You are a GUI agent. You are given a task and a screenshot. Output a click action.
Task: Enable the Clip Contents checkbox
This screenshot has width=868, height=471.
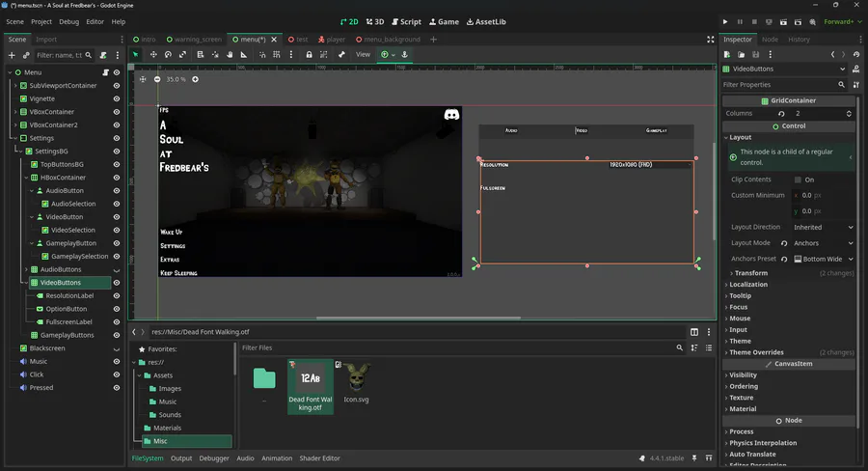coord(798,180)
